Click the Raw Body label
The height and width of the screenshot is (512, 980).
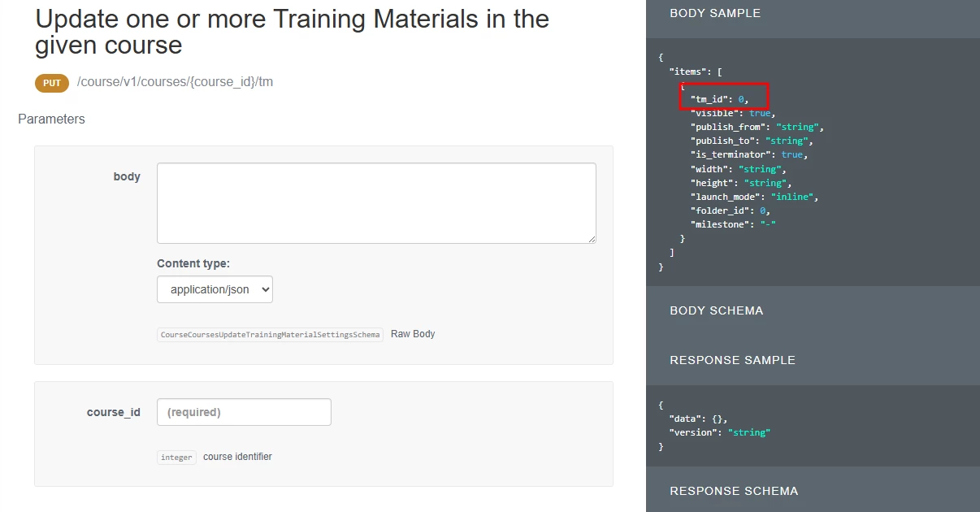click(x=413, y=334)
